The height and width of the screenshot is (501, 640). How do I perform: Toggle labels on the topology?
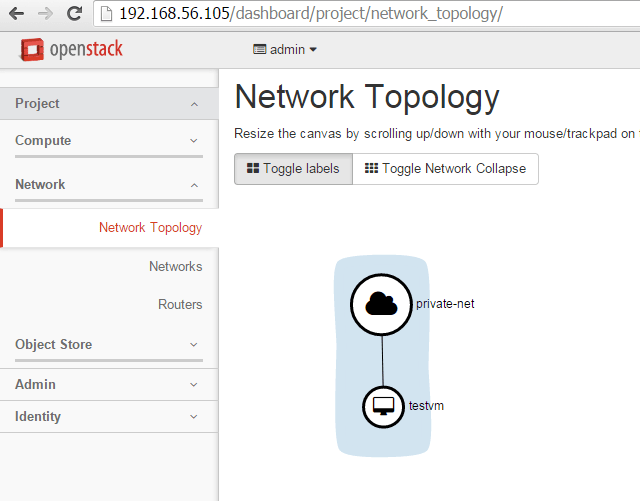(x=293, y=169)
